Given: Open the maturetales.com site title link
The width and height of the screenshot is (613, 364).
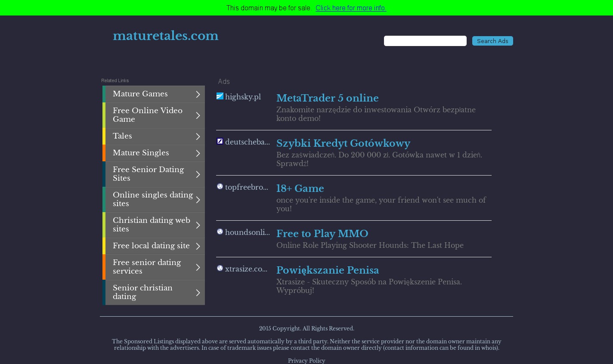Looking at the screenshot, I should (166, 36).
